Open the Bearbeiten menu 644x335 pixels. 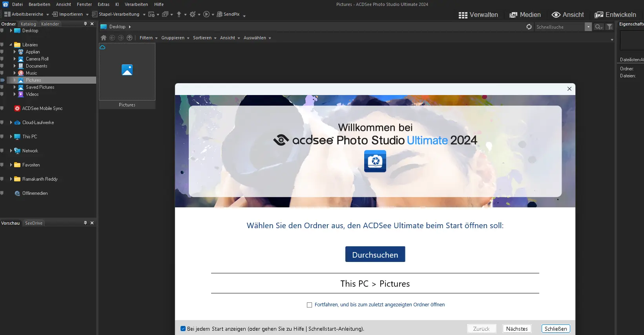click(39, 4)
